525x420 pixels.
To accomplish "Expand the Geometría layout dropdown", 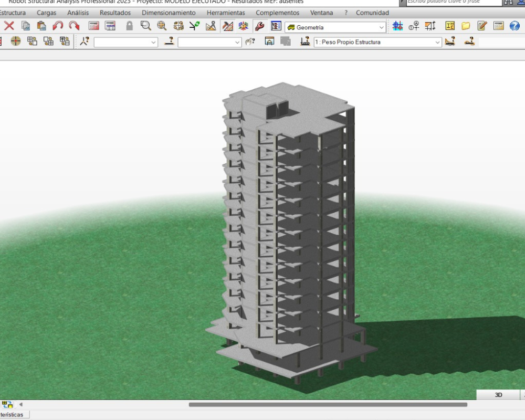I will coord(382,27).
